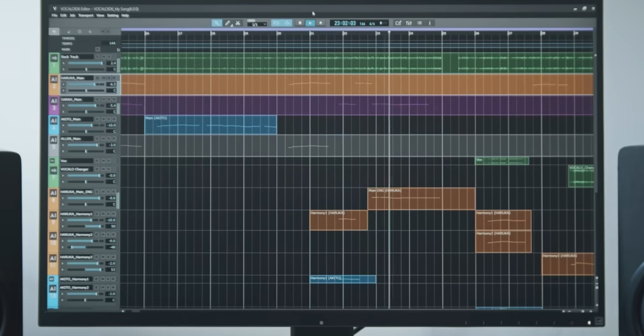Solo the SARAH_Main track
Viewport: 644px width, 336px height.
point(109,99)
